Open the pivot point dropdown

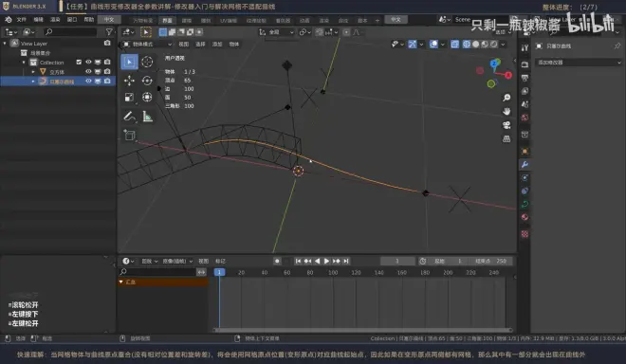coord(304,32)
